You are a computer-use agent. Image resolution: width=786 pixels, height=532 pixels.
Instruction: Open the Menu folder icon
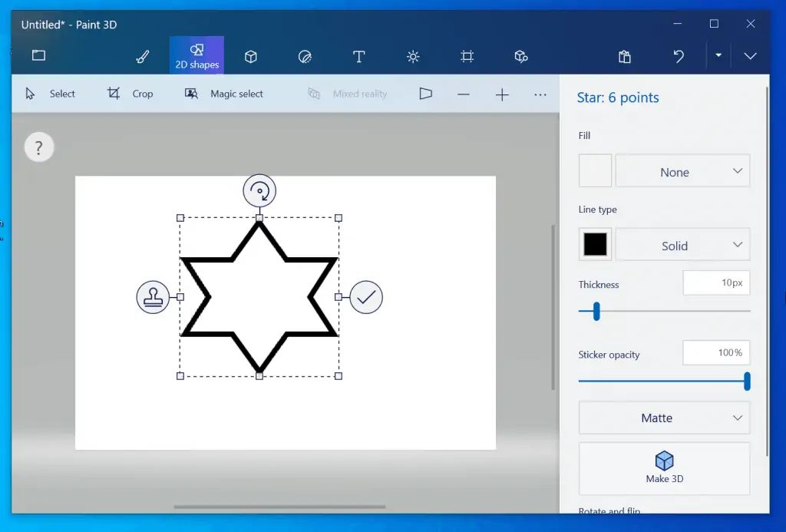pyautogui.click(x=38, y=55)
